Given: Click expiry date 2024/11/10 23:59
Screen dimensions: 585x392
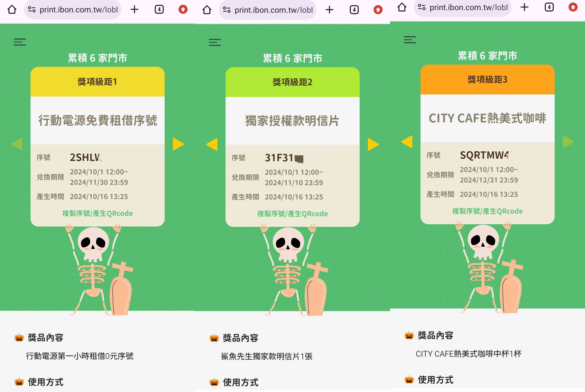Looking at the screenshot, I should click(x=294, y=183).
